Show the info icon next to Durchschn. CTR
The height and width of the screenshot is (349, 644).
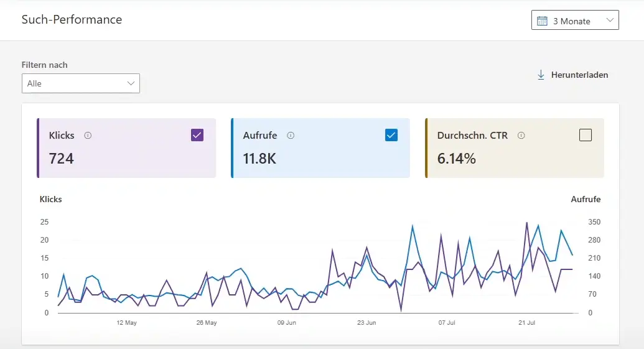(521, 136)
